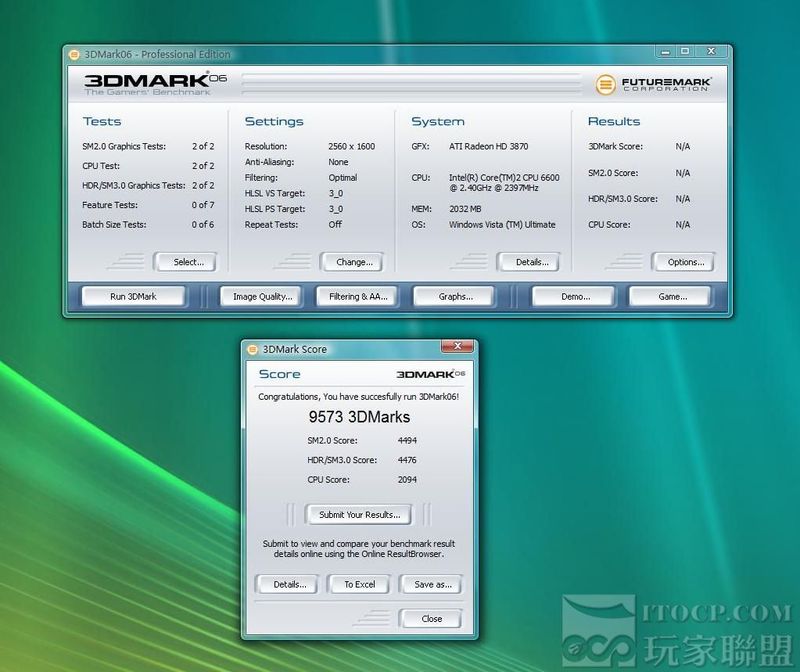
Task: Export the score with To Excel
Action: click(359, 584)
